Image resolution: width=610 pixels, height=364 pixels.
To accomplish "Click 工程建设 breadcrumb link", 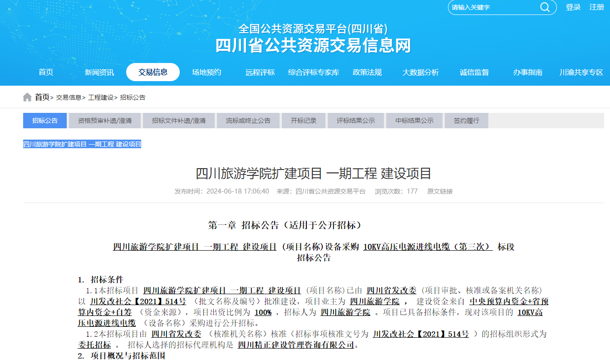I will (101, 97).
